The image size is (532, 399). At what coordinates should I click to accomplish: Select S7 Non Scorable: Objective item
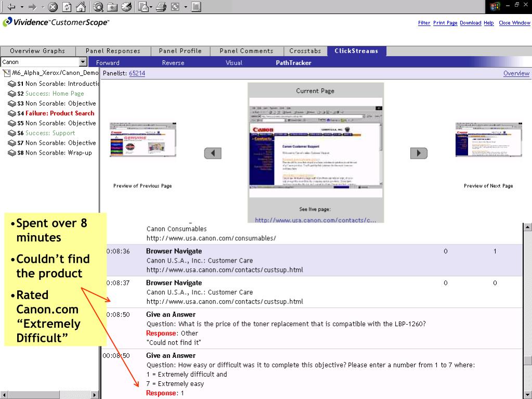point(57,143)
